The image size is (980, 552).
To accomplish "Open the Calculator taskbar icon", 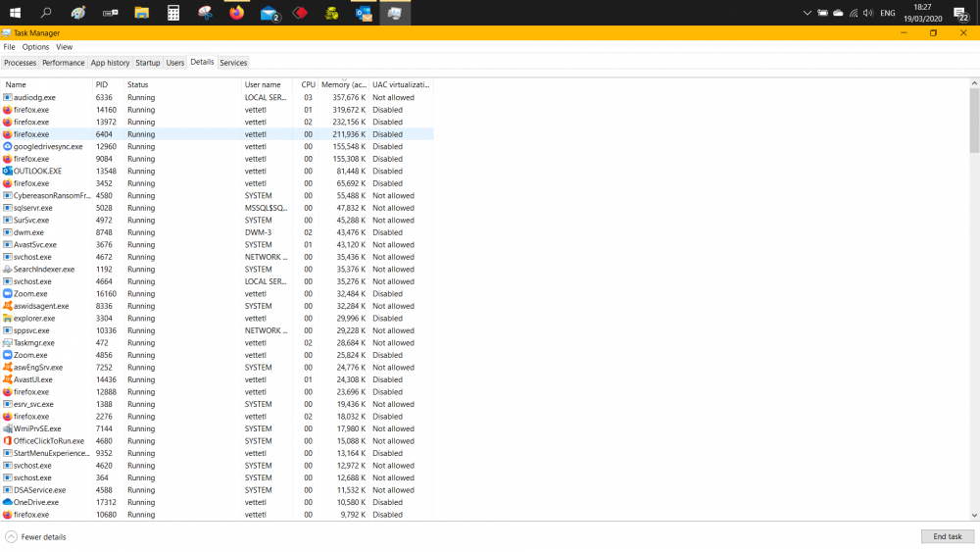I will click(x=173, y=13).
